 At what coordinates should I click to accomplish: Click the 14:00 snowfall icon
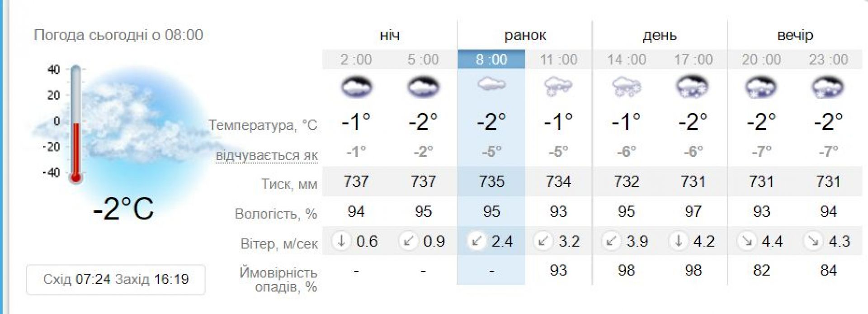tap(626, 86)
